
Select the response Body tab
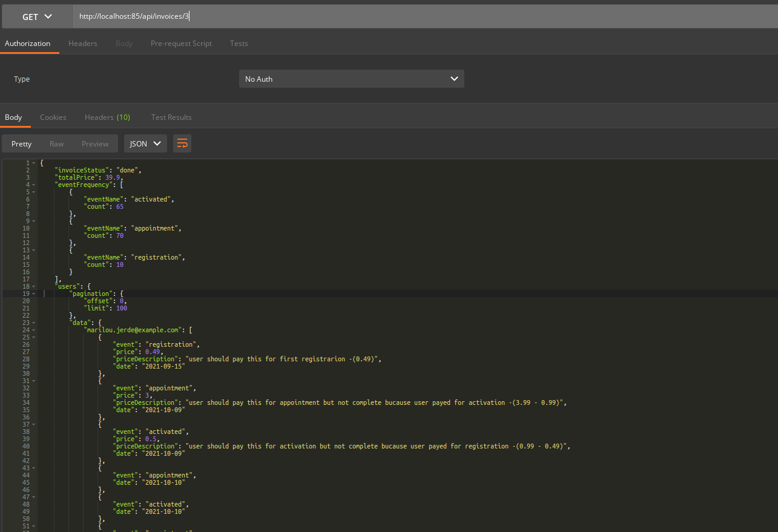tap(13, 117)
